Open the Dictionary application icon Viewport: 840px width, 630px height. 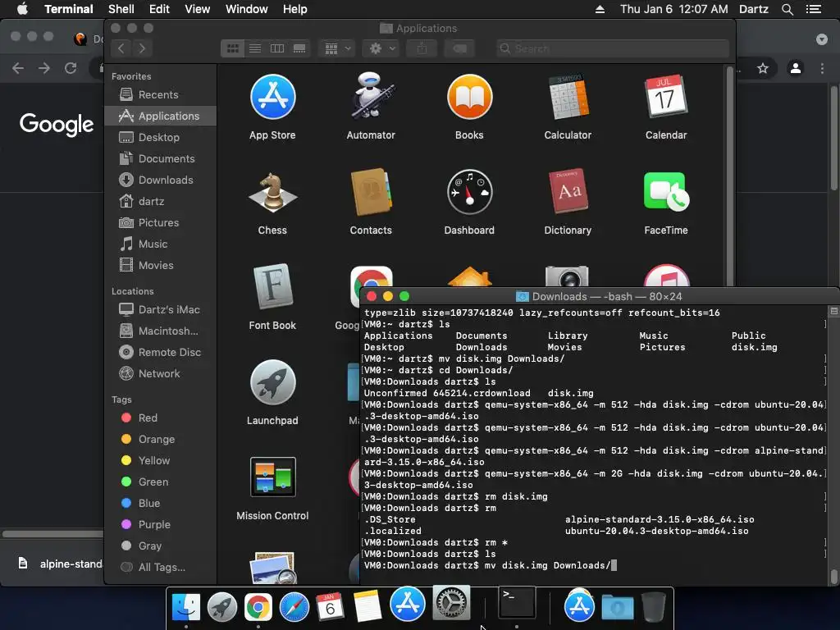[x=568, y=191]
